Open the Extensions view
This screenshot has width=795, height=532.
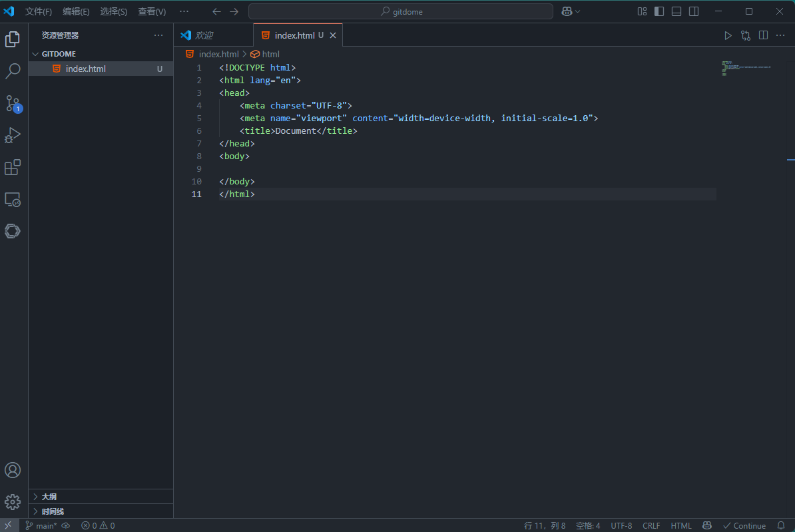pos(13,167)
